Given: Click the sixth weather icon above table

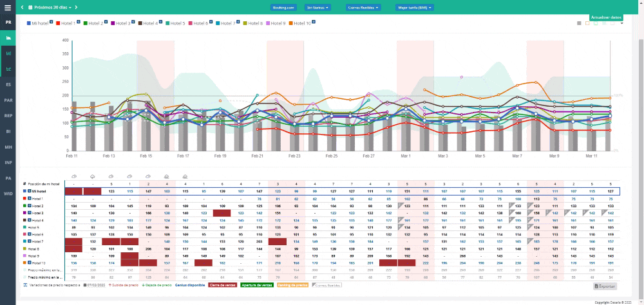Looking at the screenshot, I should tap(167, 176).
